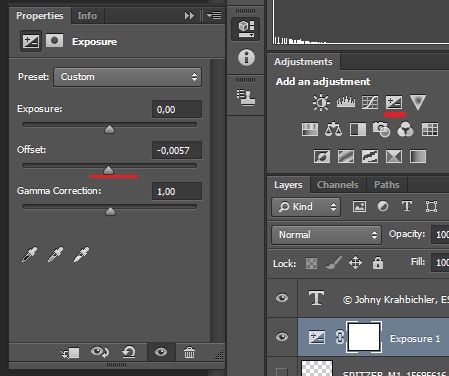Select the Exposure 1 layer mask thumbnail
The image size is (449, 376).
[x=364, y=337]
